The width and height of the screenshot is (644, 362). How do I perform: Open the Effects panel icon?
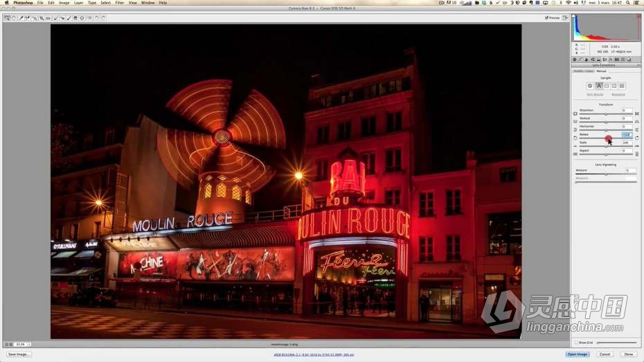[611, 59]
